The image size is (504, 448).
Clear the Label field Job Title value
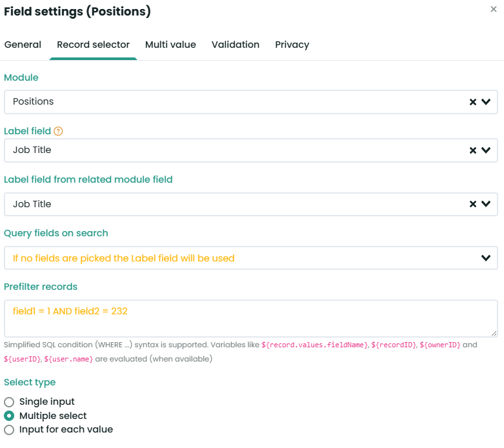(473, 150)
